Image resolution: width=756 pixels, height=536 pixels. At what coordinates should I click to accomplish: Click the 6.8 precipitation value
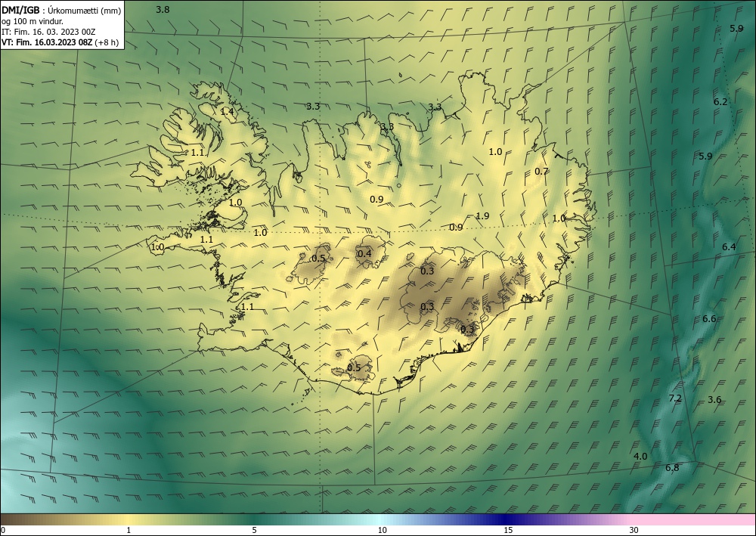672,467
